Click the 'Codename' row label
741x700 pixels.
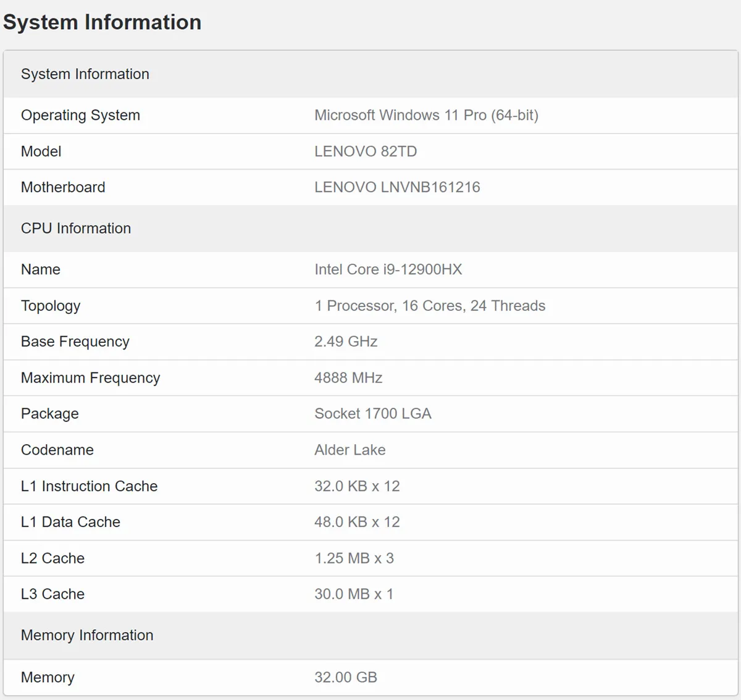[x=57, y=450]
